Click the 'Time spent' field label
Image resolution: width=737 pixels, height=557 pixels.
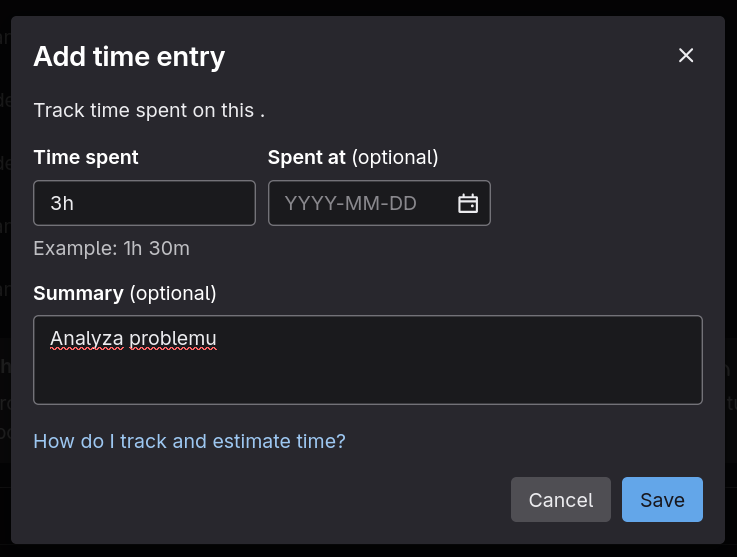tap(86, 157)
